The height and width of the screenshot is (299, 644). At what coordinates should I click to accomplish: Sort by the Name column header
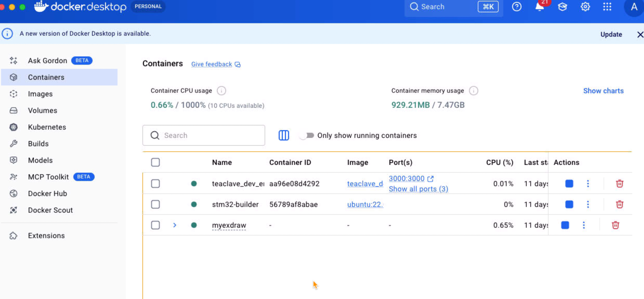point(222,162)
